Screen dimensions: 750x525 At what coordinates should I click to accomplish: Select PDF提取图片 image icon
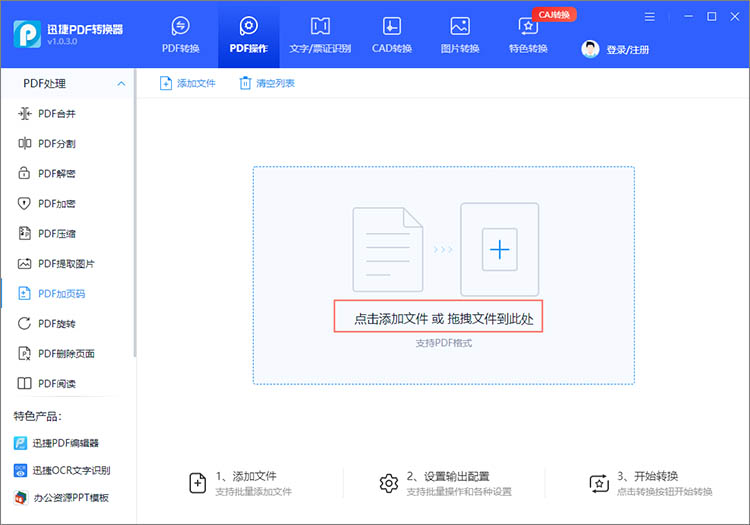[x=24, y=263]
